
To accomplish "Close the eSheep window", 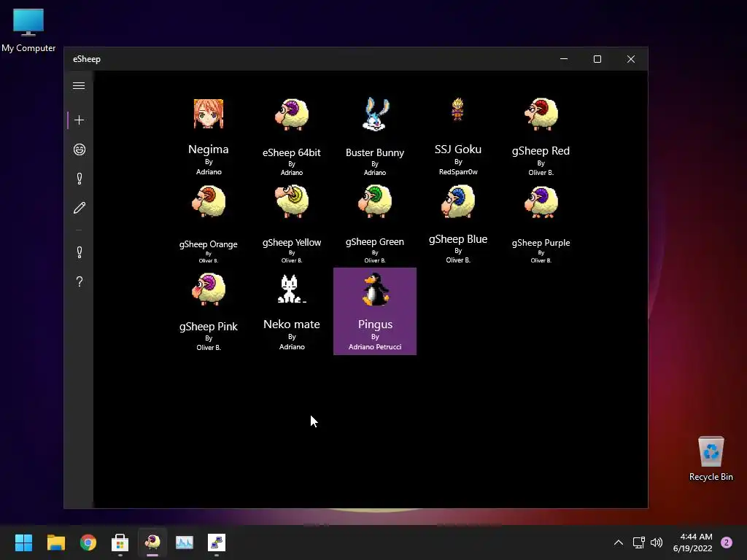I will [631, 59].
